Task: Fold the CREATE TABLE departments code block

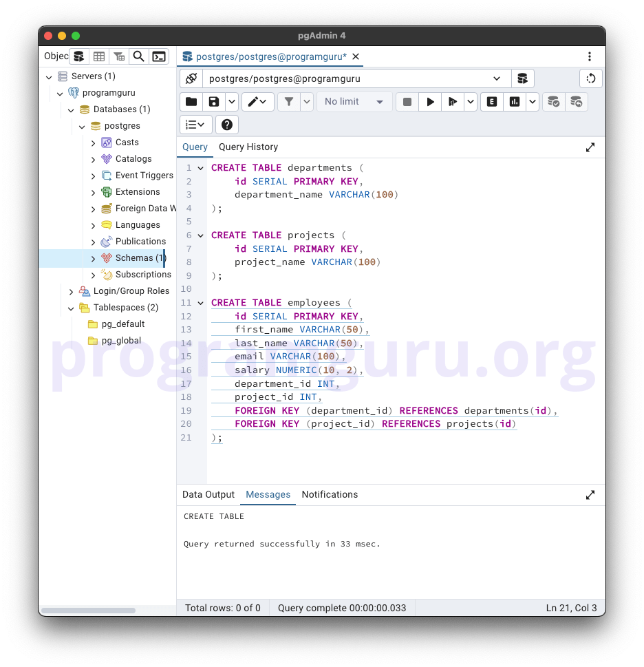Action: pyautogui.click(x=201, y=168)
